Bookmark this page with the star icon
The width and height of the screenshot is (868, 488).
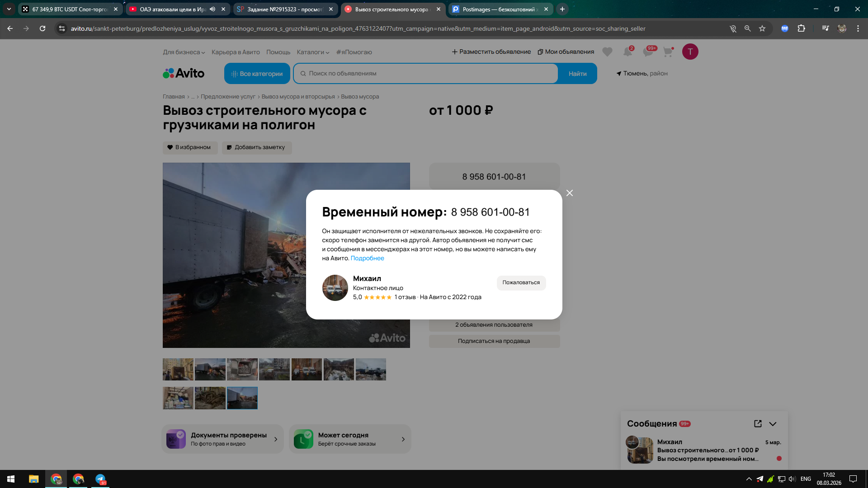point(762,28)
